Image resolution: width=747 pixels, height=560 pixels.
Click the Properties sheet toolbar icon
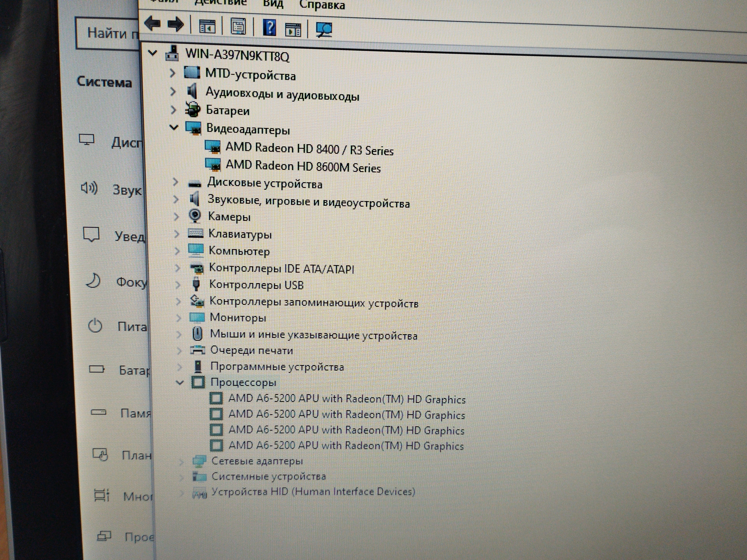pos(238,26)
